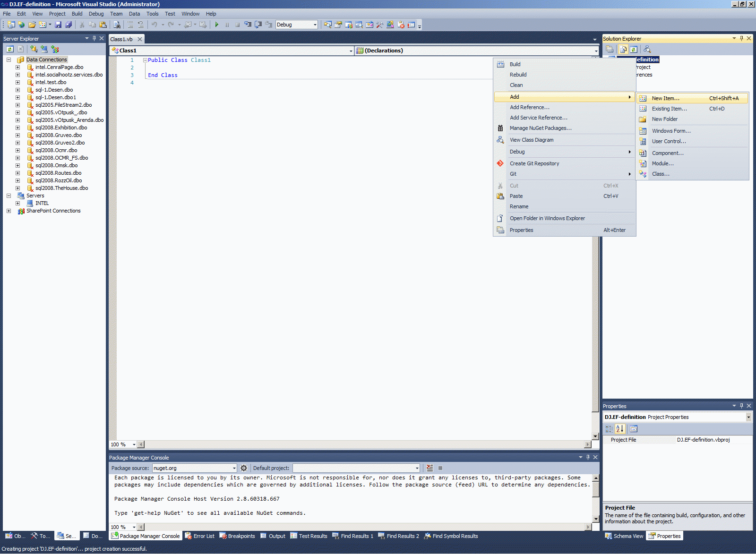Open Property Pages icon in Properties panel
The image size is (756, 554).
[x=634, y=429]
